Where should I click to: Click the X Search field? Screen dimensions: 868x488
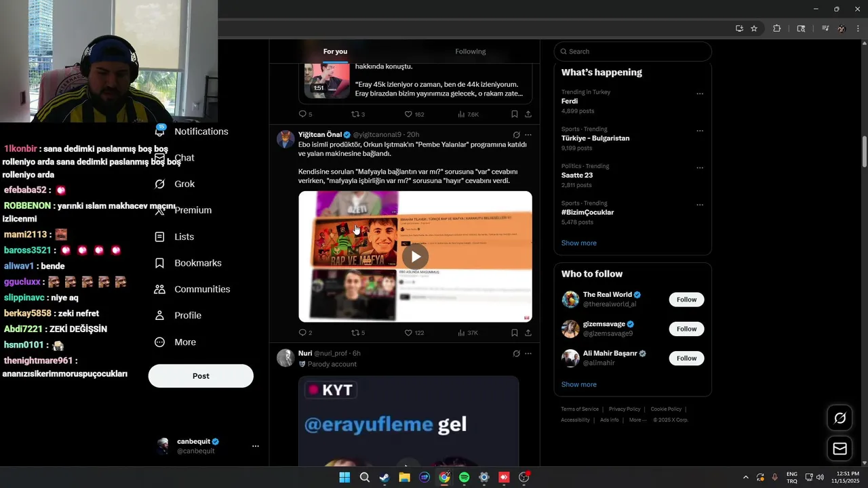click(x=633, y=52)
